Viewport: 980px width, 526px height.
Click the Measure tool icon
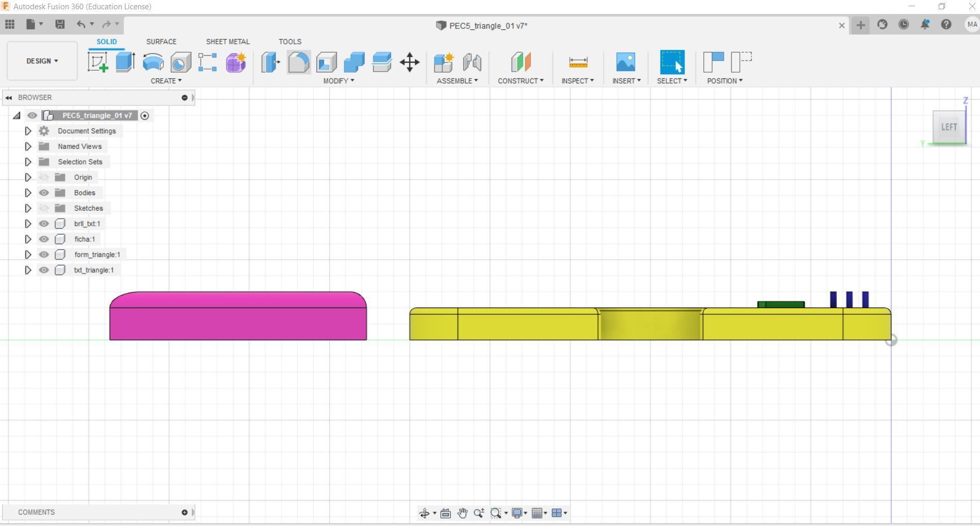(x=578, y=62)
